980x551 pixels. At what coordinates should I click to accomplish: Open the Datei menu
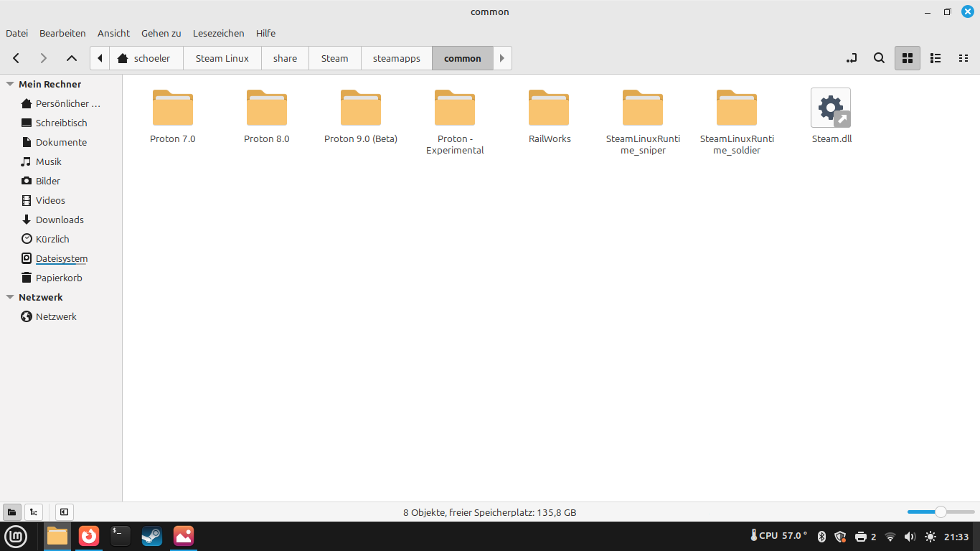pos(17,33)
